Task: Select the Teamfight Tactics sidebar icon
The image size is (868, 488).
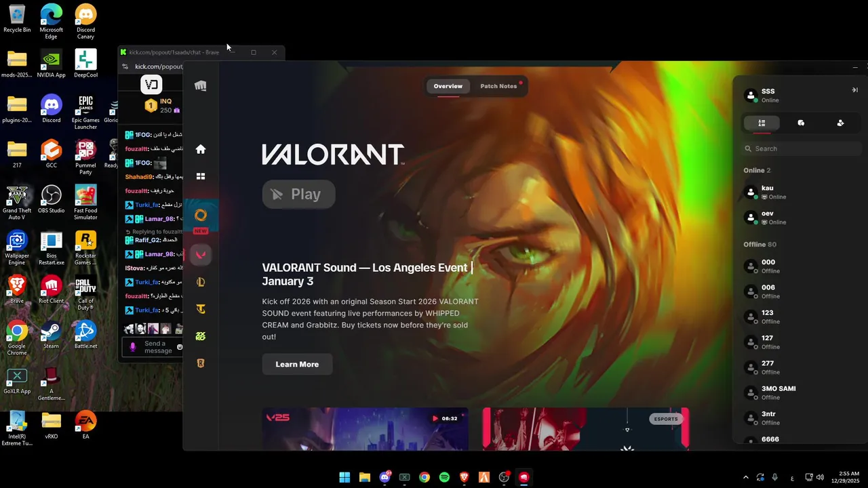Action: (201, 309)
